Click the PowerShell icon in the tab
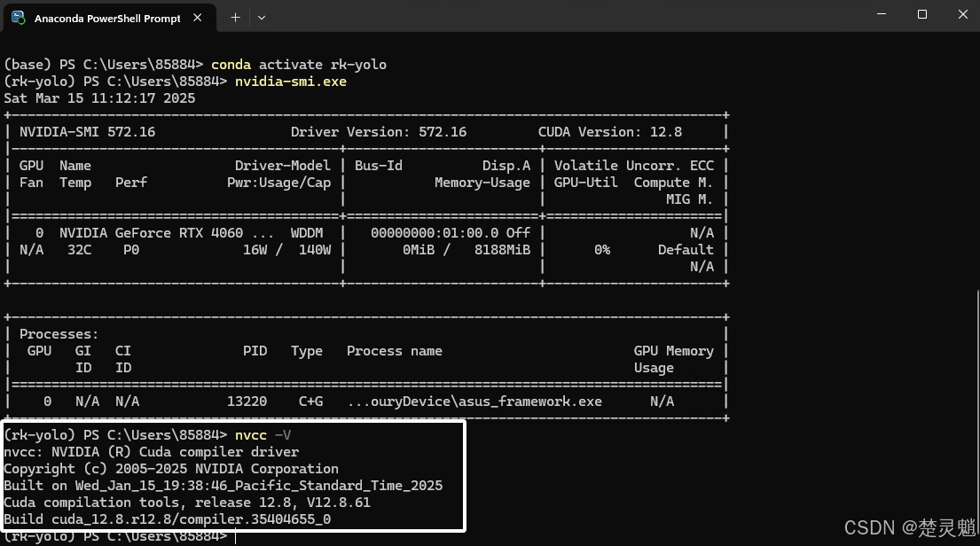This screenshot has height=546, width=980. (18, 18)
